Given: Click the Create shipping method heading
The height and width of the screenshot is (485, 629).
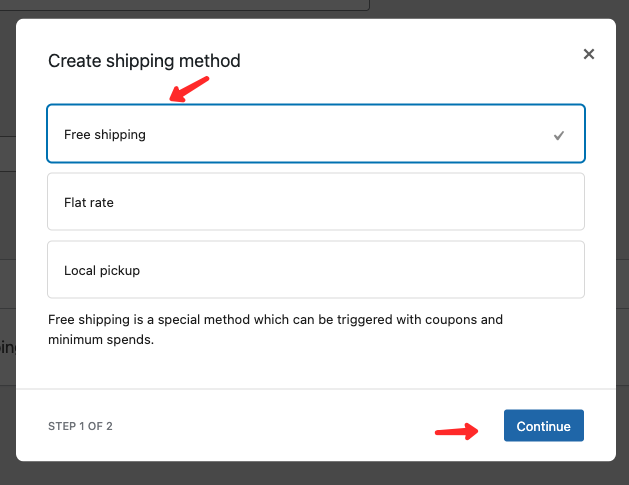Looking at the screenshot, I should point(144,61).
